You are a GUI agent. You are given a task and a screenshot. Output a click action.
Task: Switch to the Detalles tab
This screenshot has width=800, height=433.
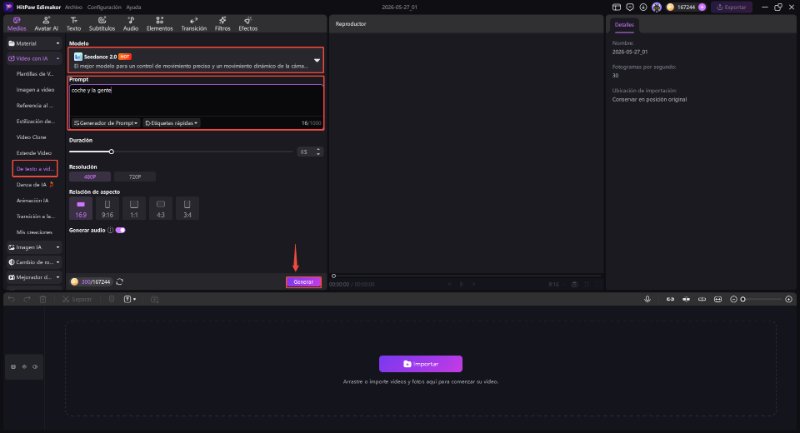coord(624,24)
